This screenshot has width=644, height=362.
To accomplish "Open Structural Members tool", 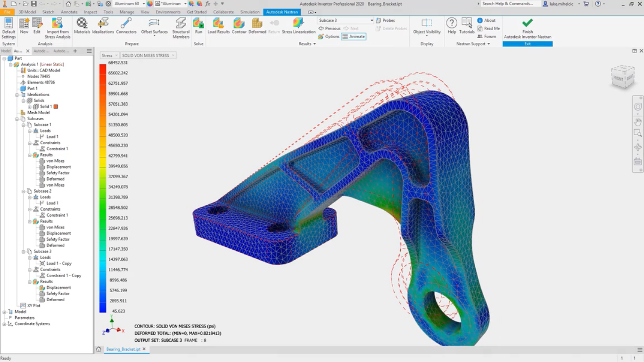I will [181, 28].
